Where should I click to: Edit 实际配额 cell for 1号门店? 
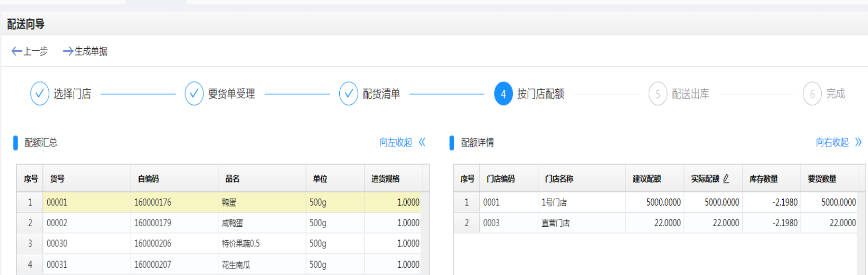point(713,202)
